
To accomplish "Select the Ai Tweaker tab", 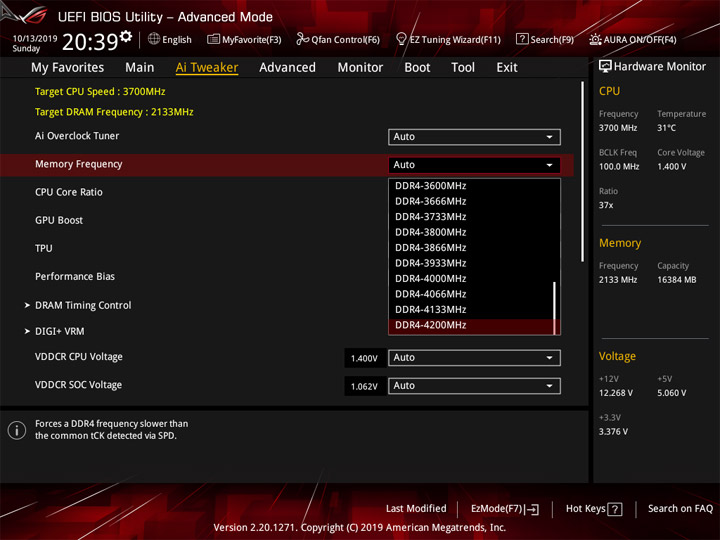I will [x=207, y=68].
